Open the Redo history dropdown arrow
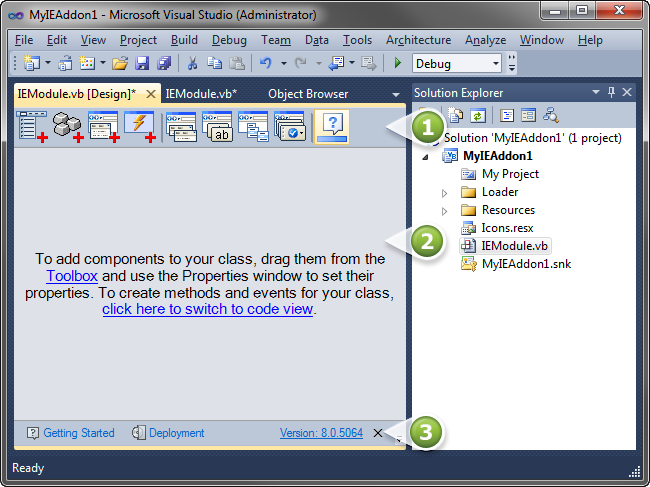Viewport: 650px width, 487px height. coord(319,63)
